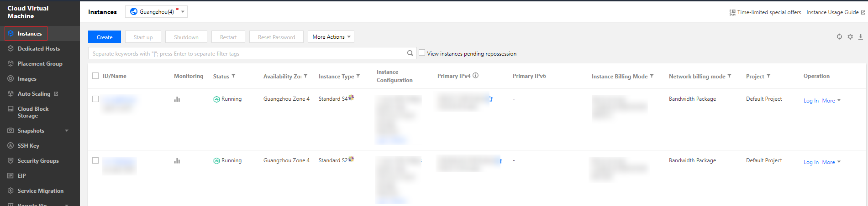
Task: Expand More options for Standard S2 instance
Action: [831, 162]
